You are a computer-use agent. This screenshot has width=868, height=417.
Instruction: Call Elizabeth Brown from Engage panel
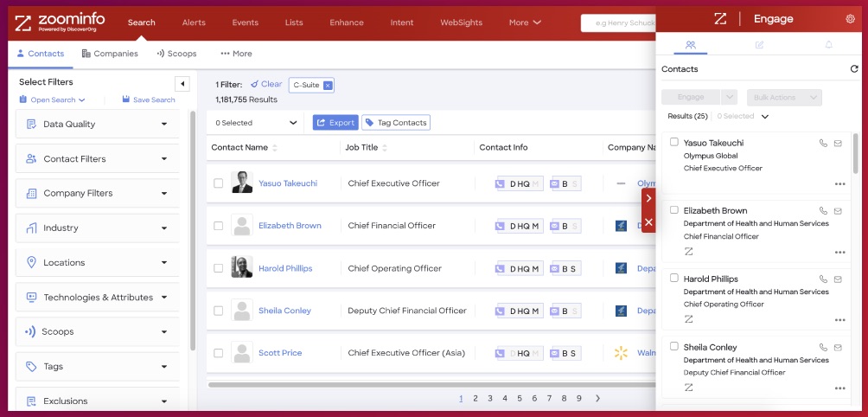click(x=823, y=211)
